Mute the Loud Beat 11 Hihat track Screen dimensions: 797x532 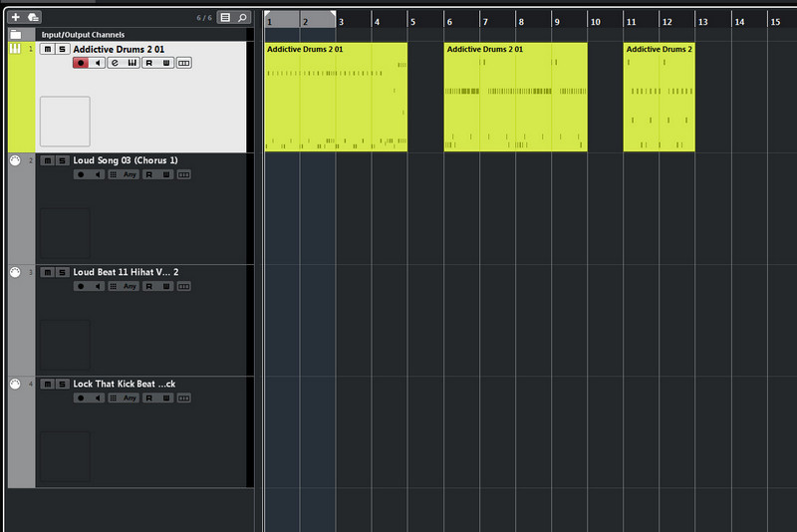pyautogui.click(x=47, y=272)
